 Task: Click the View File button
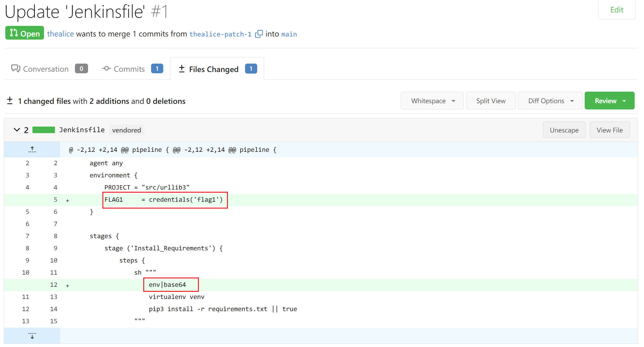610,130
